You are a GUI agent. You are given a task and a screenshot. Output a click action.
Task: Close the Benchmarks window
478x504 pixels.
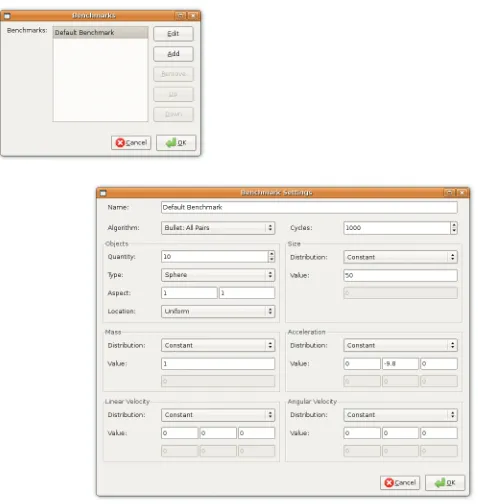pyautogui.click(x=193, y=16)
